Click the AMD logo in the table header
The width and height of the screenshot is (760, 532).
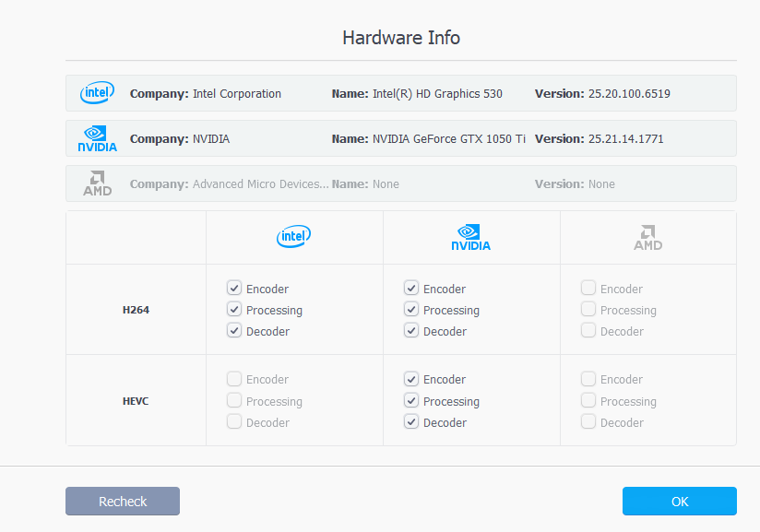[648, 237]
